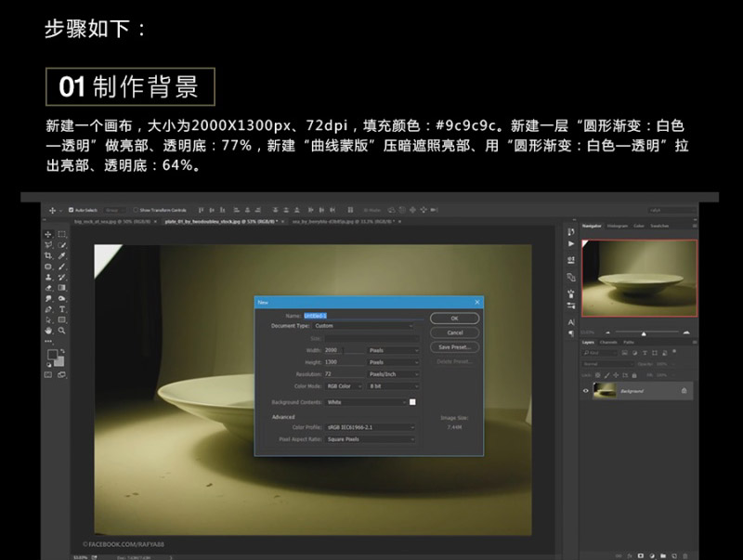The height and width of the screenshot is (560, 743).
Task: Open bit depth dropdown 8 bit
Action: 394,386
